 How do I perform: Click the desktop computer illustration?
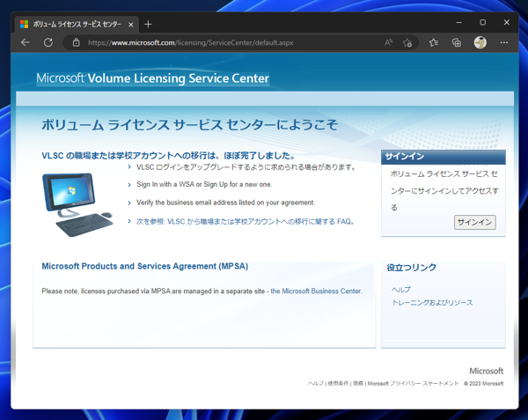pyautogui.click(x=77, y=204)
